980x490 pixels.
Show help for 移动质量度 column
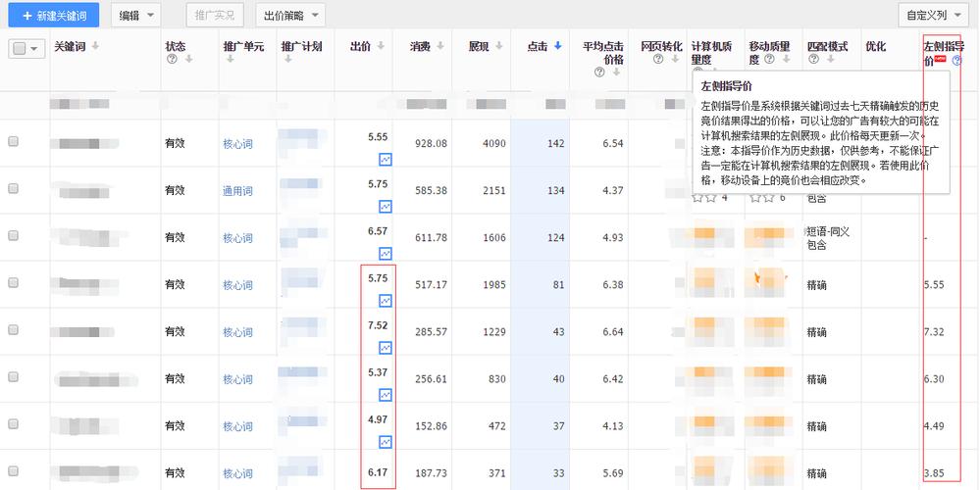(x=769, y=60)
